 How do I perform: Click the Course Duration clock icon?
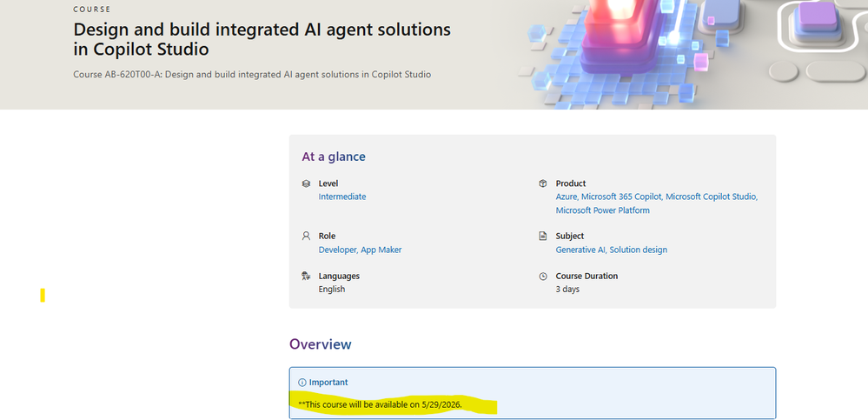[543, 276]
